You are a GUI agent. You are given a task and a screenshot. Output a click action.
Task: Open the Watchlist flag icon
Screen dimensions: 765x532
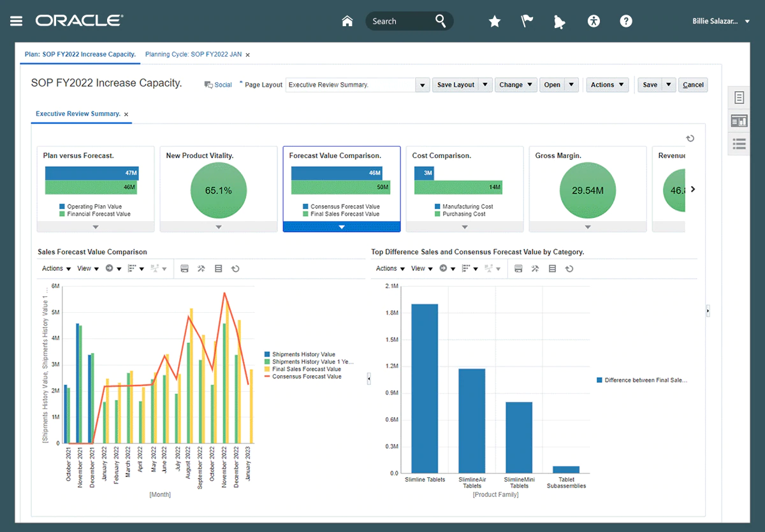(527, 21)
